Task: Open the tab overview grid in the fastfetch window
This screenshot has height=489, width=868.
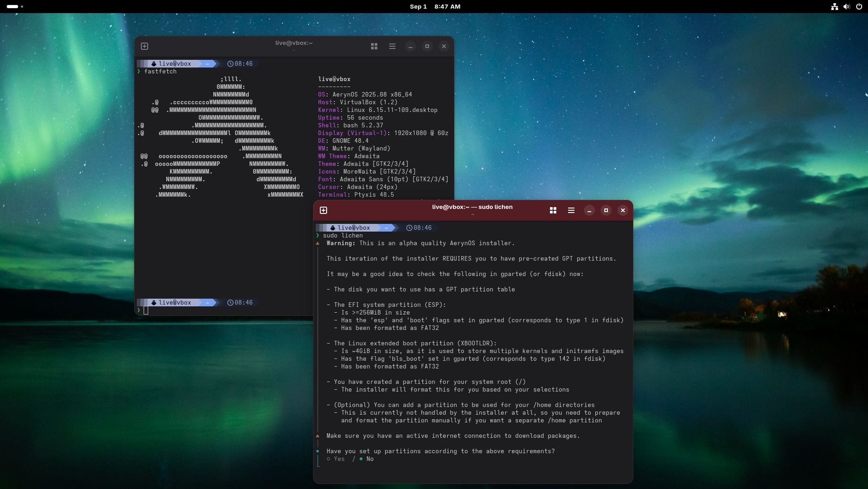Action: [x=374, y=46]
